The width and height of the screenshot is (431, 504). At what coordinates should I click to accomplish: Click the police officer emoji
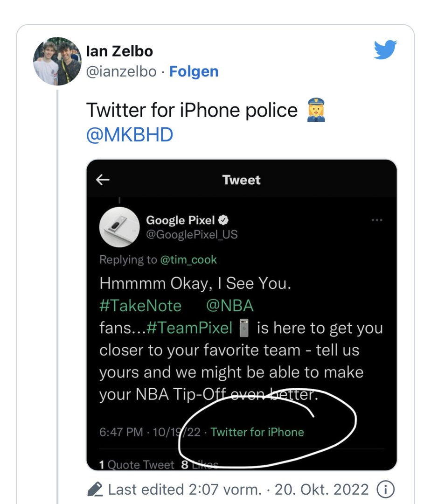click(x=316, y=111)
